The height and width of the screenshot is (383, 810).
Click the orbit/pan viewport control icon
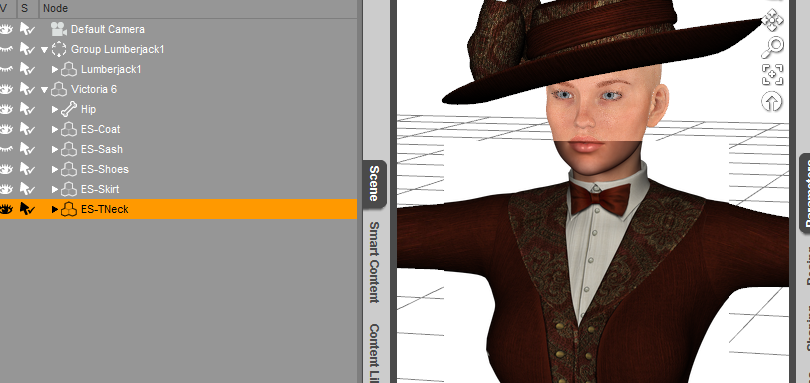click(772, 20)
